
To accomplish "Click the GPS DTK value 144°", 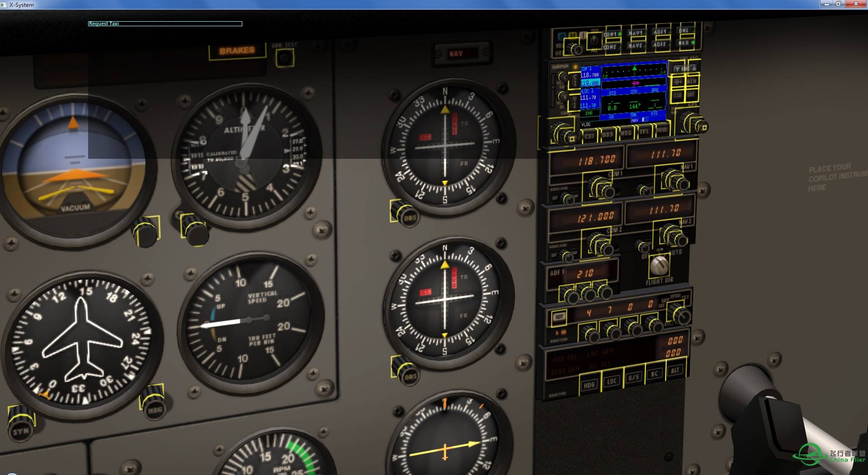I will pos(635,106).
